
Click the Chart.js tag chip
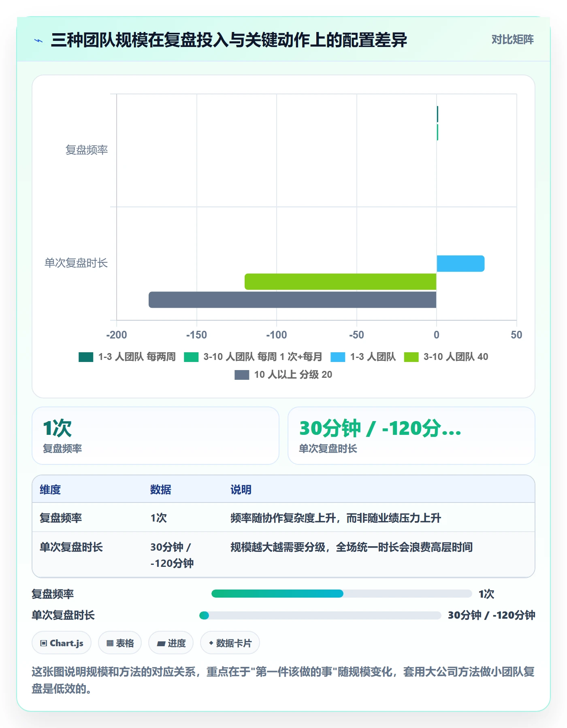62,643
